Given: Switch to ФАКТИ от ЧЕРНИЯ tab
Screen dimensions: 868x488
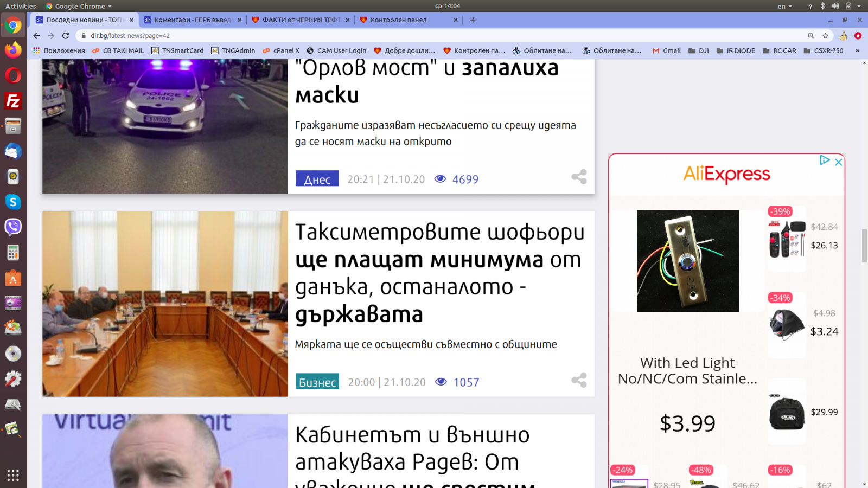Looking at the screenshot, I should [301, 20].
